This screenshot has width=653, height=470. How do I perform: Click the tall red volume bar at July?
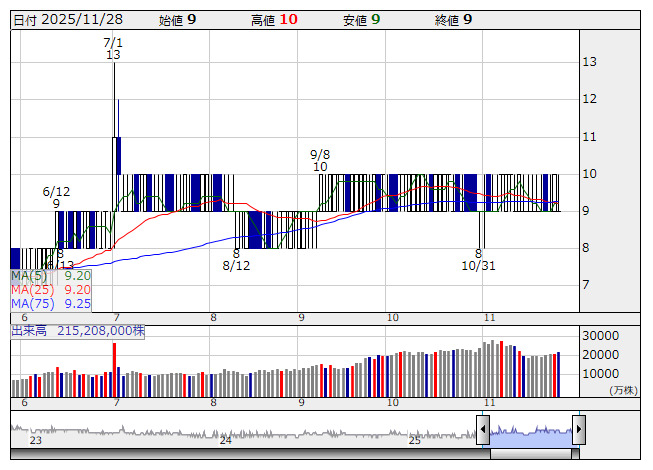(114, 370)
